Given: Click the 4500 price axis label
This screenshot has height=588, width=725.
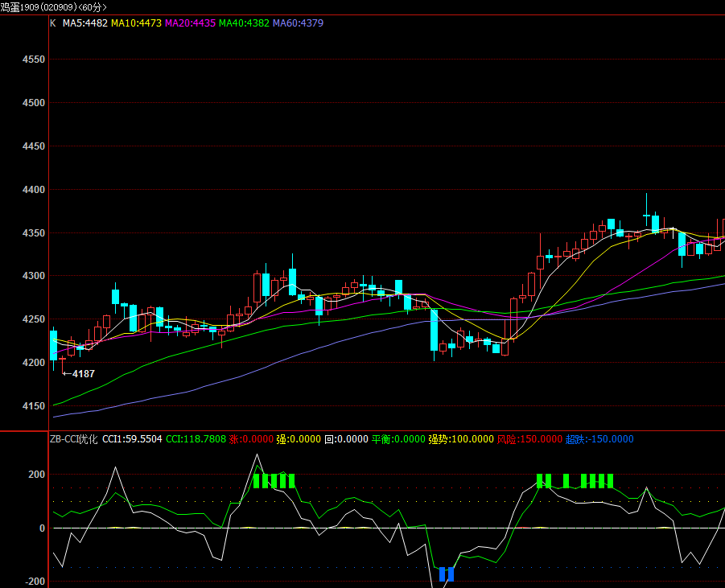Looking at the screenshot, I should point(34,103).
